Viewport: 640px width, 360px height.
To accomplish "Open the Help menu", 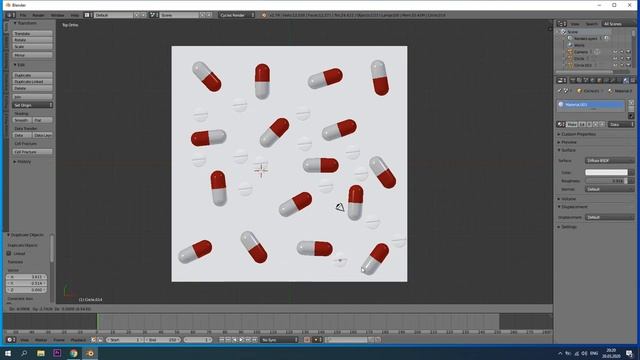I will pos(75,15).
